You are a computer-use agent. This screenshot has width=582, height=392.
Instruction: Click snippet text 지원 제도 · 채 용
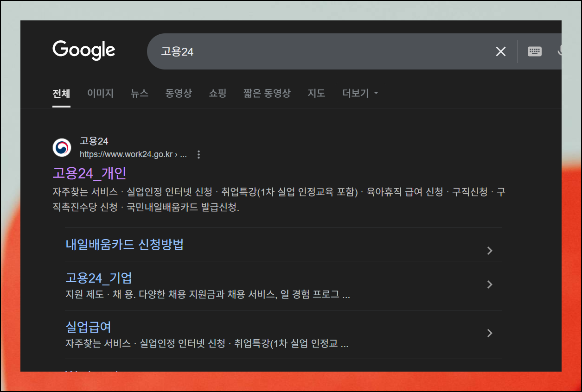point(208,295)
